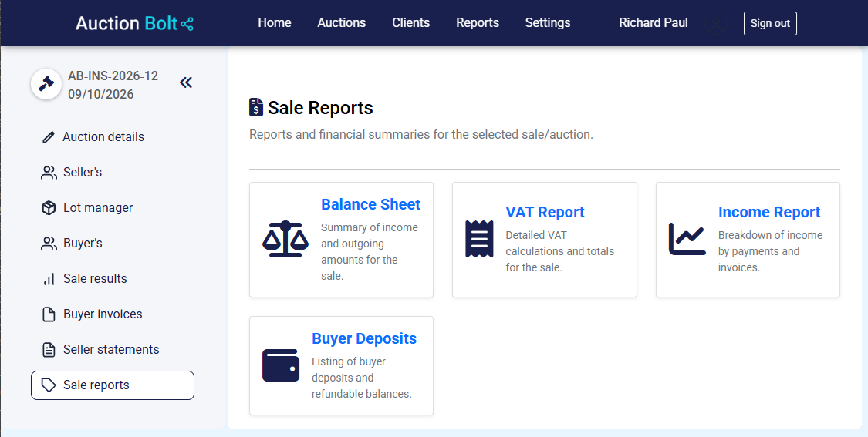Click the 09/10/2026 auction date

pyautogui.click(x=101, y=94)
